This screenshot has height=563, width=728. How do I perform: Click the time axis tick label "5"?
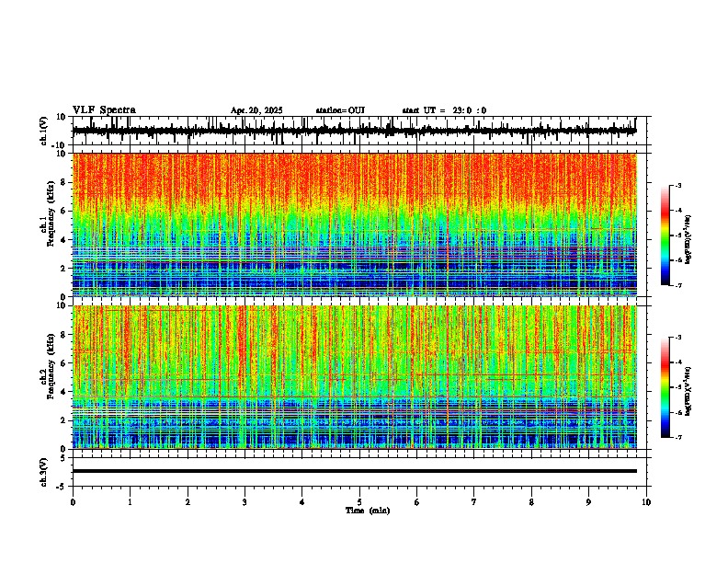click(x=359, y=502)
